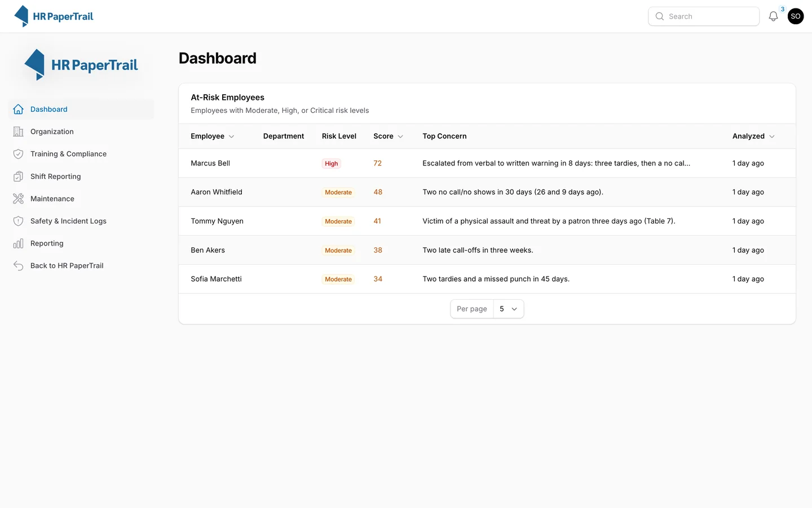Screen dimensions: 812x508
Task: Open the Dashboard menu item
Action: coord(81,109)
